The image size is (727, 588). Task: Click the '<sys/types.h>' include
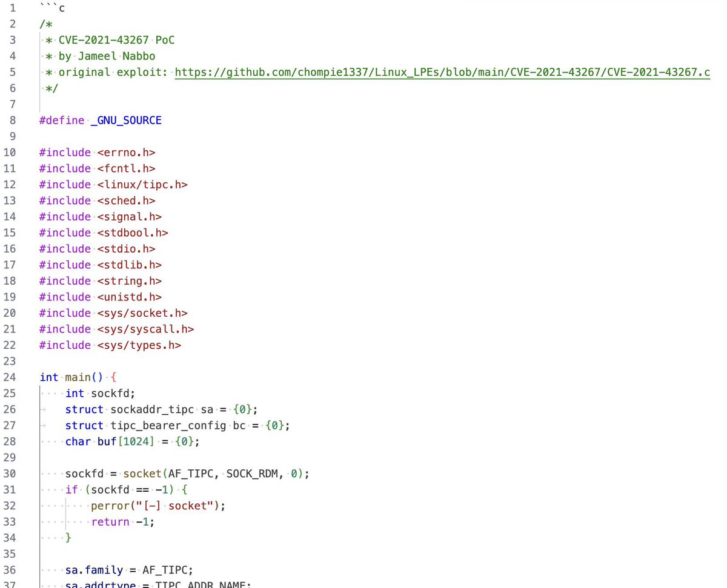139,345
